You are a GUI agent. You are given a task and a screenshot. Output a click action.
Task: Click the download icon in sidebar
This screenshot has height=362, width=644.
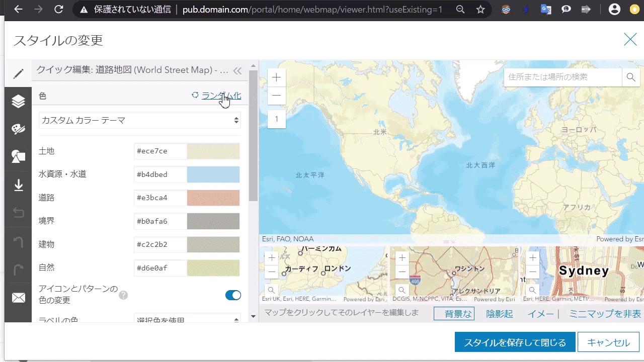pyautogui.click(x=18, y=185)
